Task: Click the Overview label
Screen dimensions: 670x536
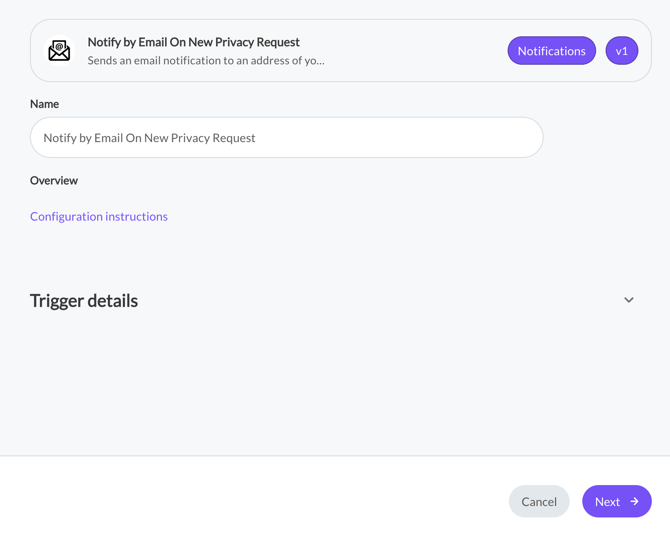Action: tap(54, 181)
